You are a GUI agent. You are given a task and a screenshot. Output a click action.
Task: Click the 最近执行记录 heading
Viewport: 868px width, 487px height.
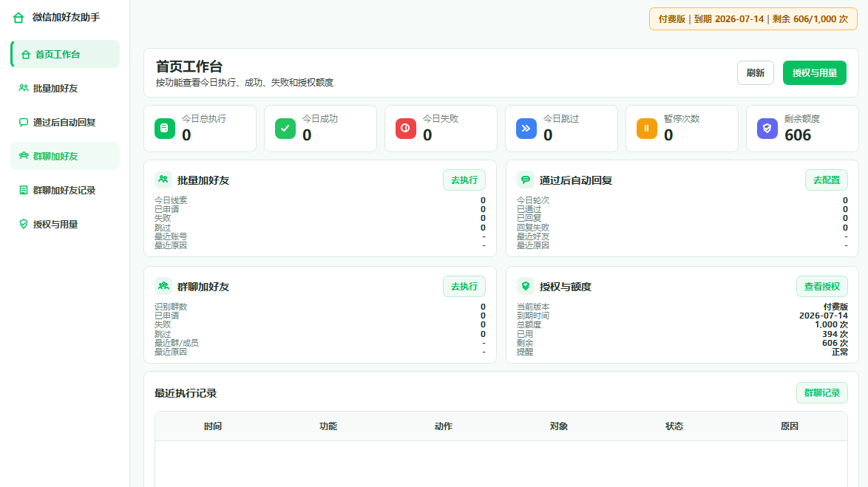tap(186, 393)
